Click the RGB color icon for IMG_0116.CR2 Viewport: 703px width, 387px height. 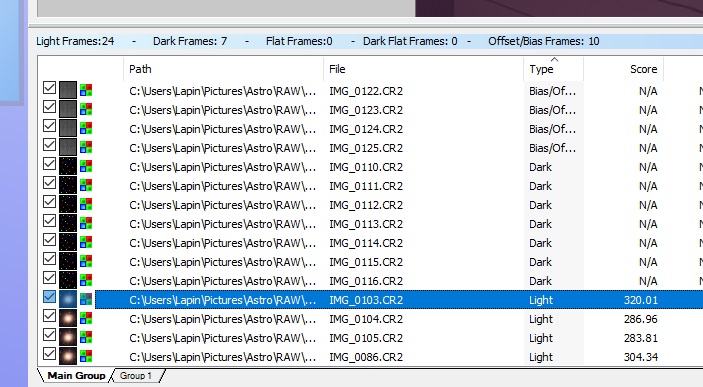tap(86, 280)
